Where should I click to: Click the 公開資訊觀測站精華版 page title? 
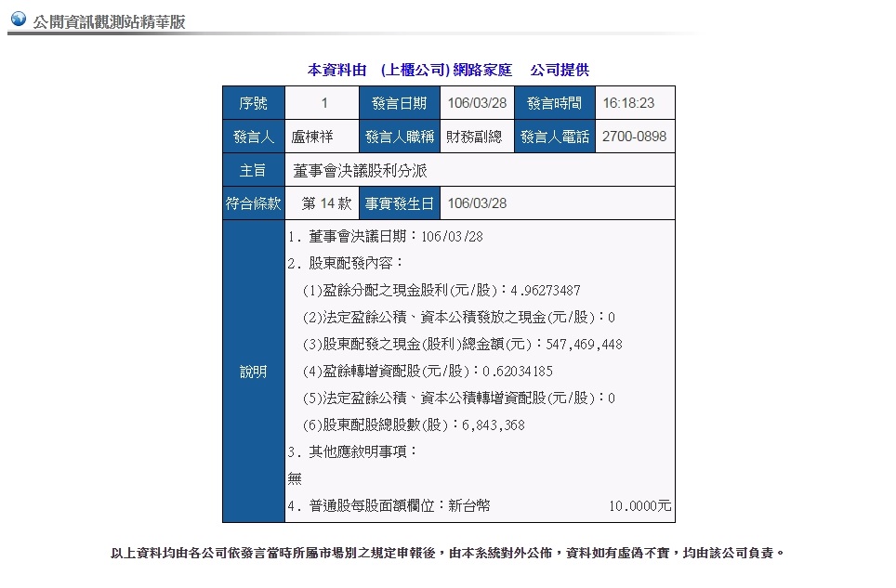(109, 21)
